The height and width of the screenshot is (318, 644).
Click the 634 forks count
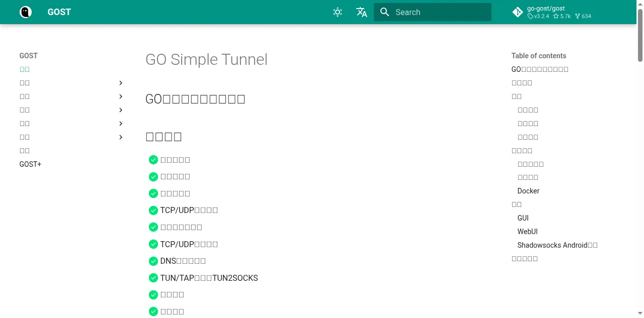pyautogui.click(x=583, y=16)
